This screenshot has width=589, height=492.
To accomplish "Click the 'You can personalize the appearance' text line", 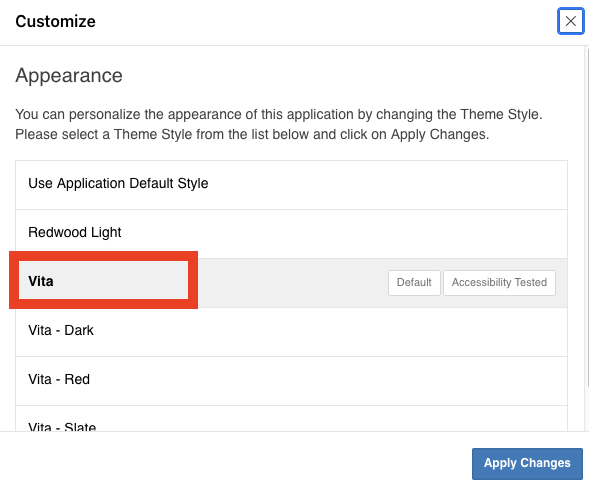I will 279,114.
